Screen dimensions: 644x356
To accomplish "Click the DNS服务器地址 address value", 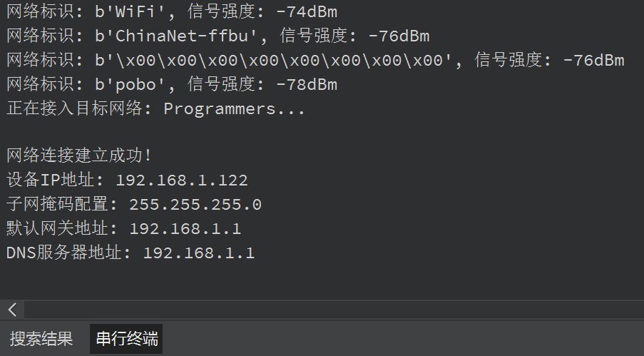I will pyautogui.click(x=199, y=253).
